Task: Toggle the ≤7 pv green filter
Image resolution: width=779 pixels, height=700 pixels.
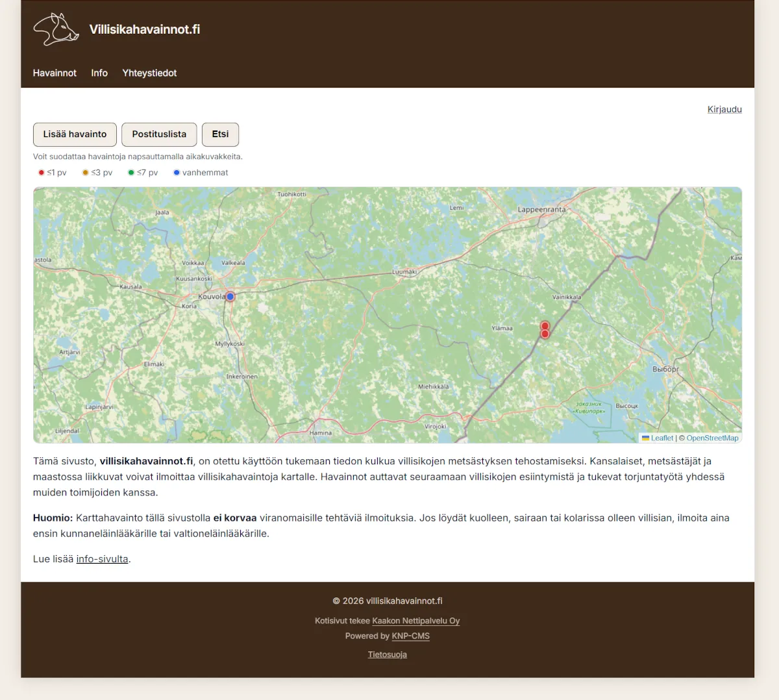Action: [143, 173]
